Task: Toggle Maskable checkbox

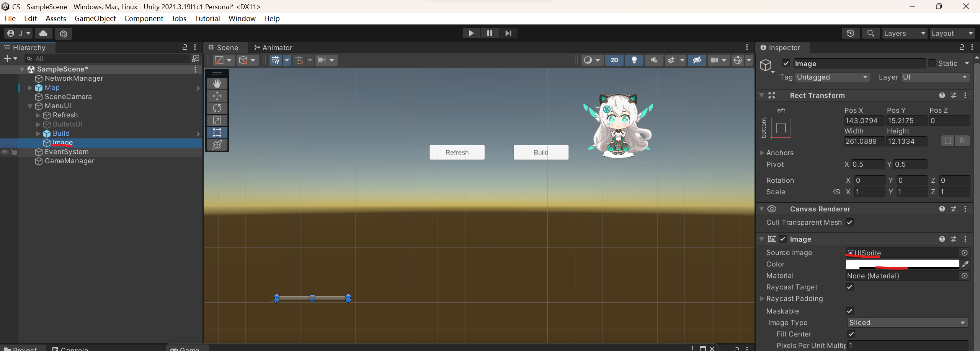Action: point(849,311)
